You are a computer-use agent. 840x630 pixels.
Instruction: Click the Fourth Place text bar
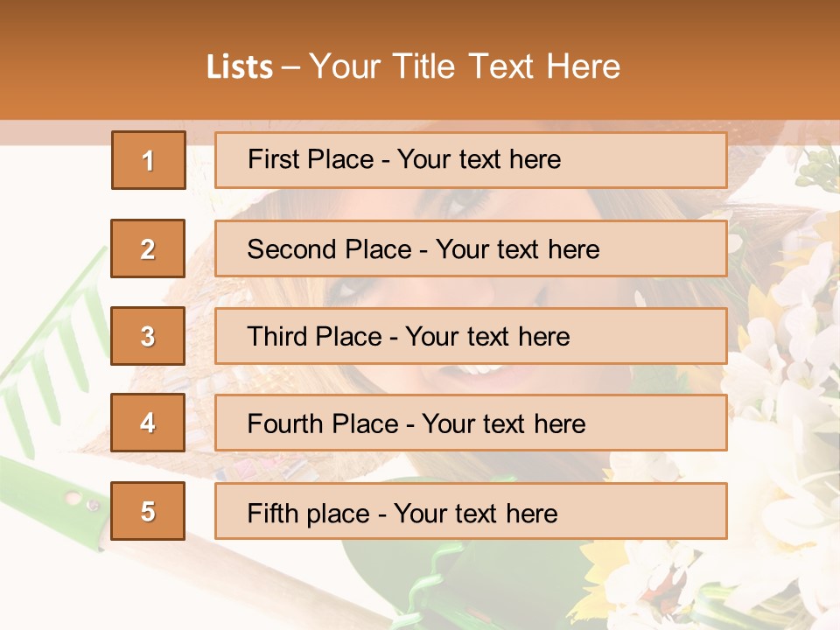coord(471,423)
